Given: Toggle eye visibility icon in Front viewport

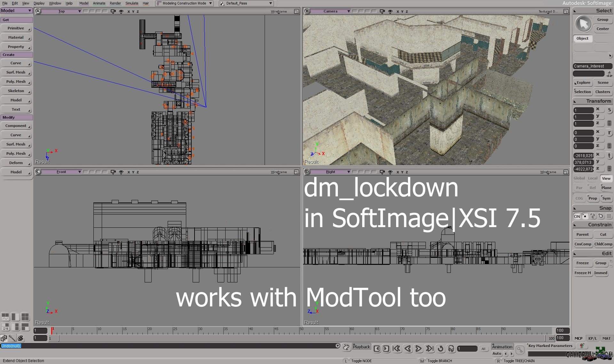Looking at the screenshot, I should [x=121, y=172].
